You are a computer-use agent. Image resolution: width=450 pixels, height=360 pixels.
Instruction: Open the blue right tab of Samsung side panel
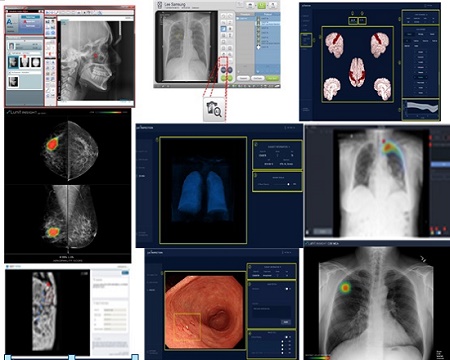click(x=267, y=14)
